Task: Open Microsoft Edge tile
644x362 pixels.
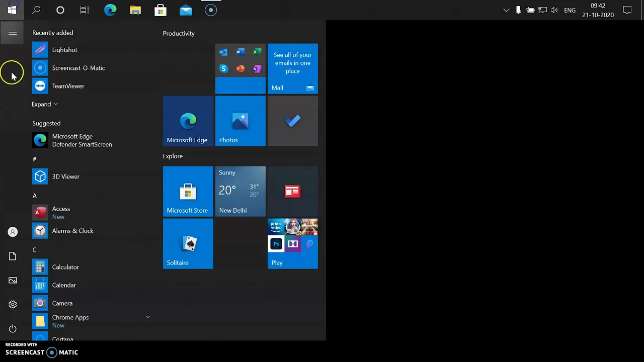Action: tap(188, 121)
